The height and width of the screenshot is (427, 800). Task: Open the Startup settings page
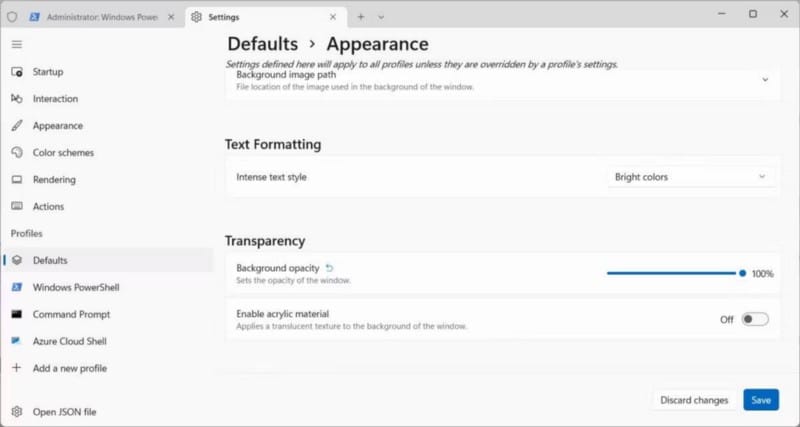[x=47, y=72]
